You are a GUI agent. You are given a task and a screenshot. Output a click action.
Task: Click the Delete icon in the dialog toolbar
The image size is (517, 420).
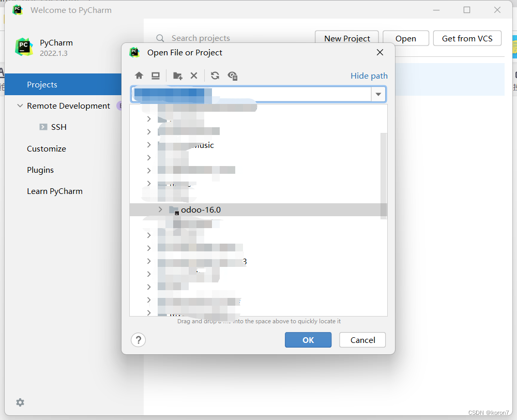pos(194,76)
